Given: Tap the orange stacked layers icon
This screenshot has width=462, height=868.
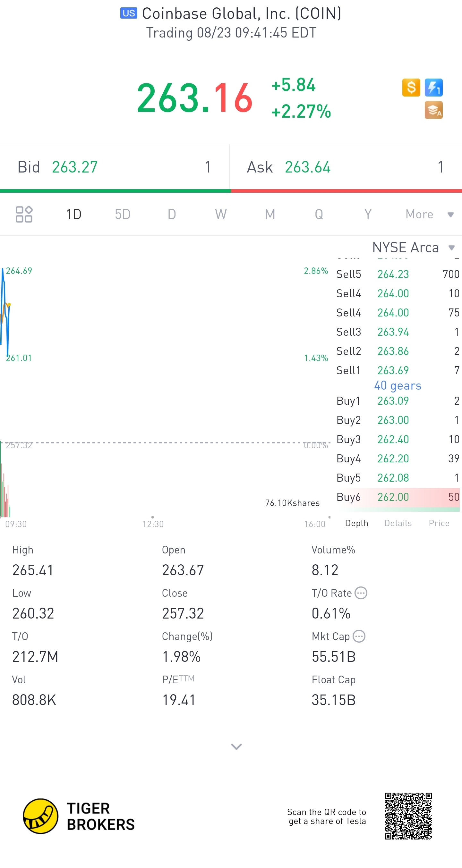Looking at the screenshot, I should click(x=433, y=110).
